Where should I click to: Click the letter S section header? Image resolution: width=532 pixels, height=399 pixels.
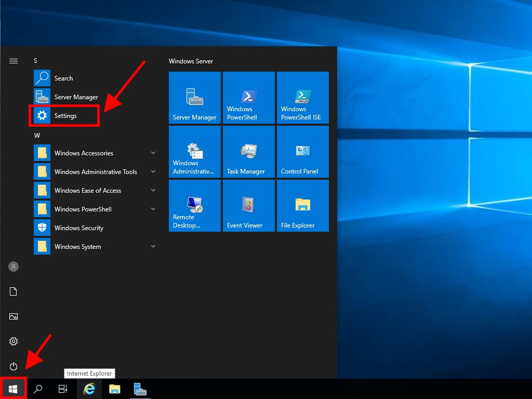[36, 61]
